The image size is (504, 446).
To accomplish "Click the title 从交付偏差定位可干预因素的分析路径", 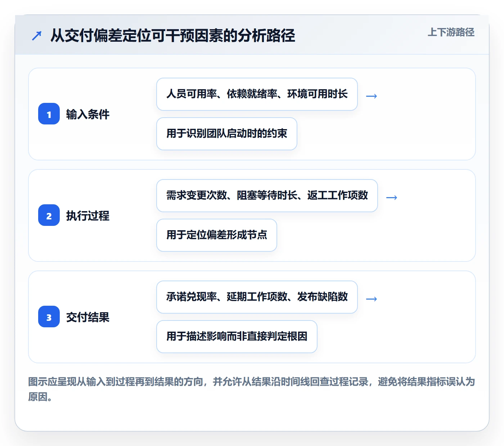I will point(173,36).
